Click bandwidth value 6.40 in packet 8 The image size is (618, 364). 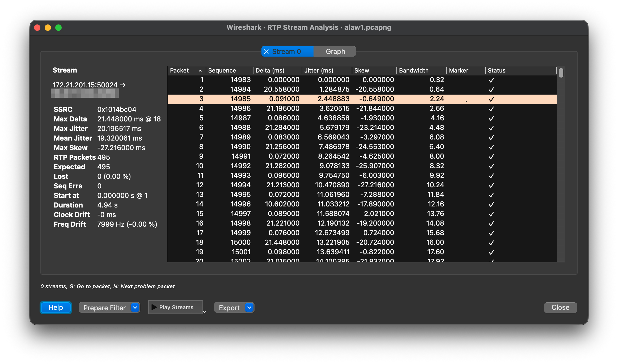click(437, 147)
